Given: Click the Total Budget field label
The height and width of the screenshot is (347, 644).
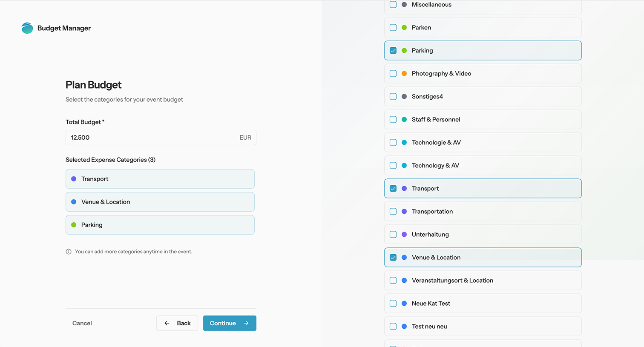Looking at the screenshot, I should 85,122.
